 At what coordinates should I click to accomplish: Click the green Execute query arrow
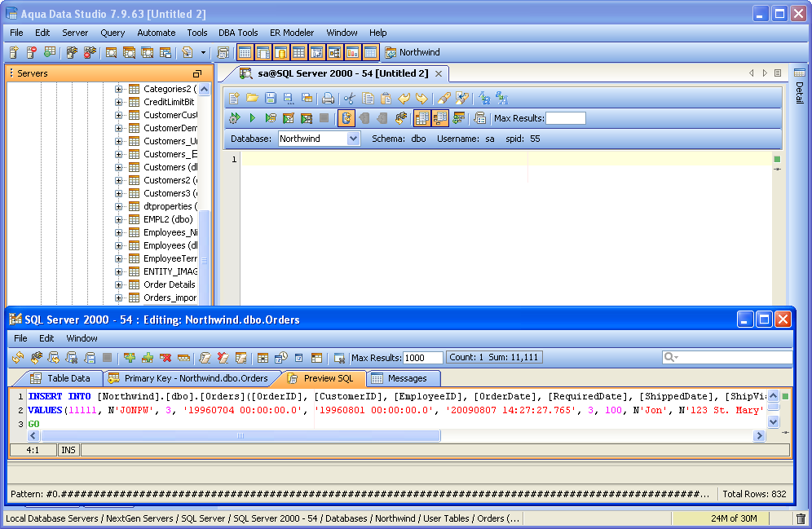[x=253, y=118]
